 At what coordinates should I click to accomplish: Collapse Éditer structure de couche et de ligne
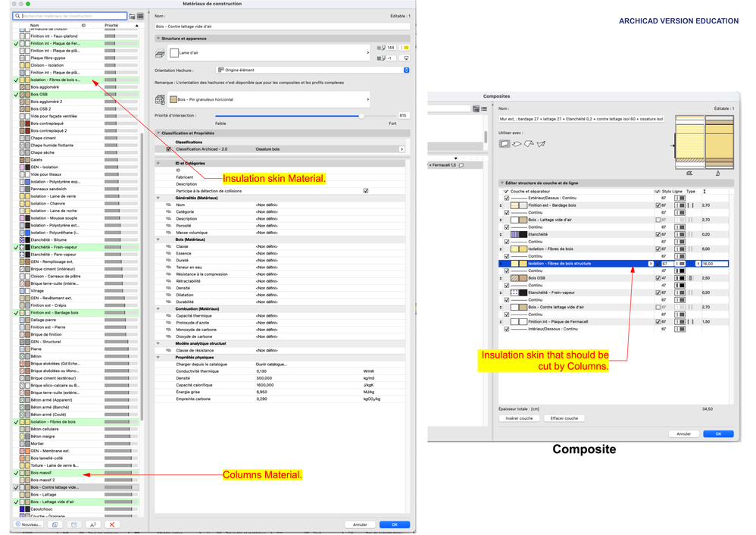[x=502, y=183]
